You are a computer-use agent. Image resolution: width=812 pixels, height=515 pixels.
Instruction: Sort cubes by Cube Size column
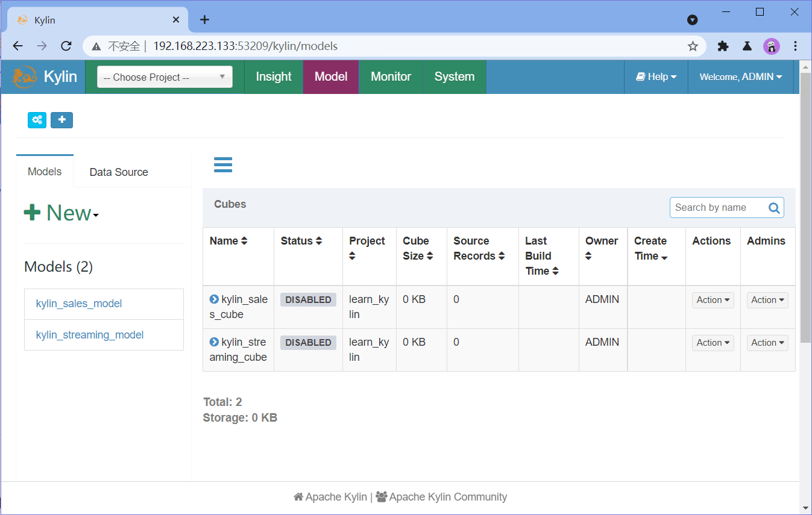click(x=418, y=248)
